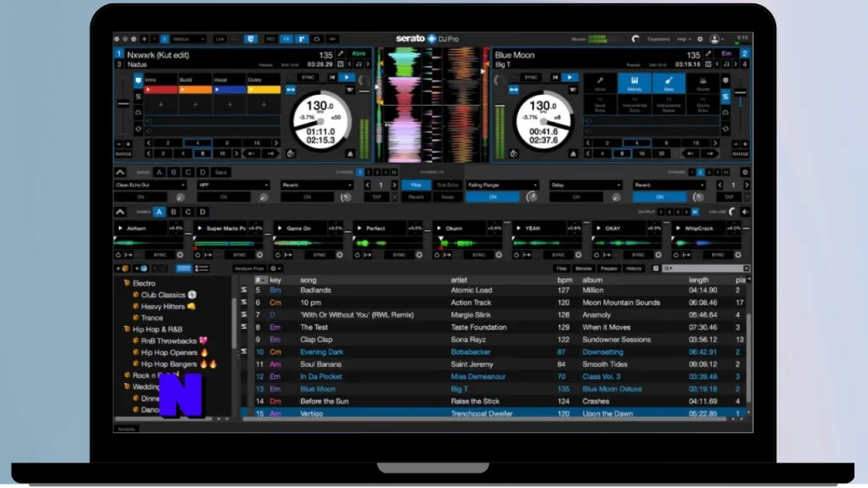Open the Files panel tab
This screenshot has height=488, width=868.
coord(561,269)
